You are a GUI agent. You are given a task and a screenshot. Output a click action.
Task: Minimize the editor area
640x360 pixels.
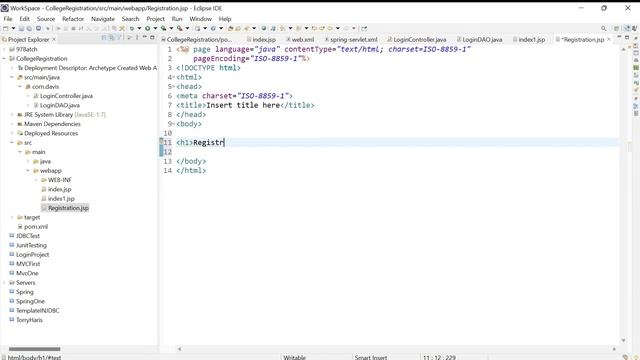click(619, 38)
